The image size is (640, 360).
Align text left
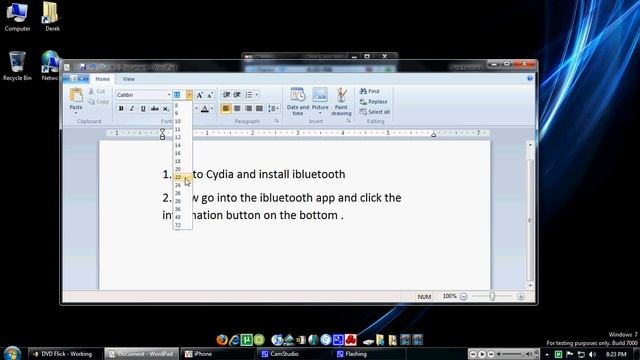(x=226, y=109)
